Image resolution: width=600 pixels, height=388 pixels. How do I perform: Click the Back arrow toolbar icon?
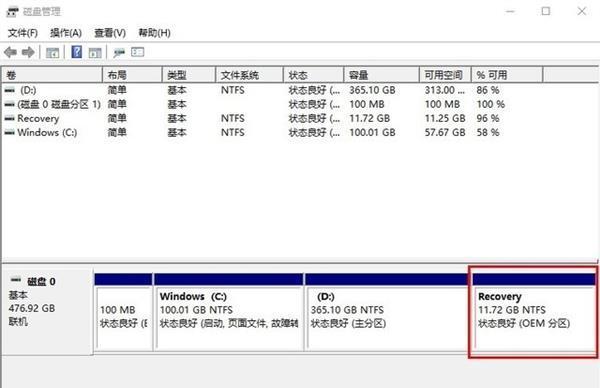(10, 52)
